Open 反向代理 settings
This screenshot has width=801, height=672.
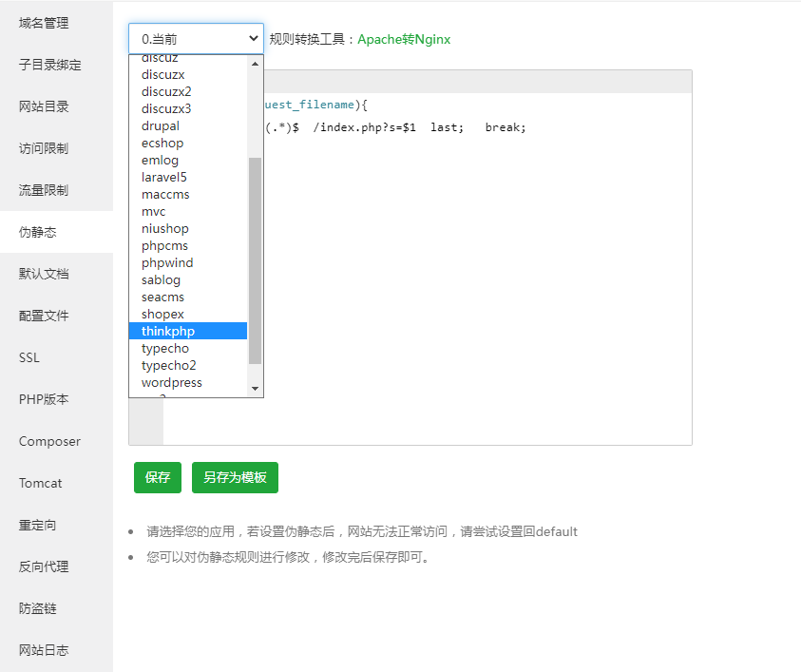42,566
